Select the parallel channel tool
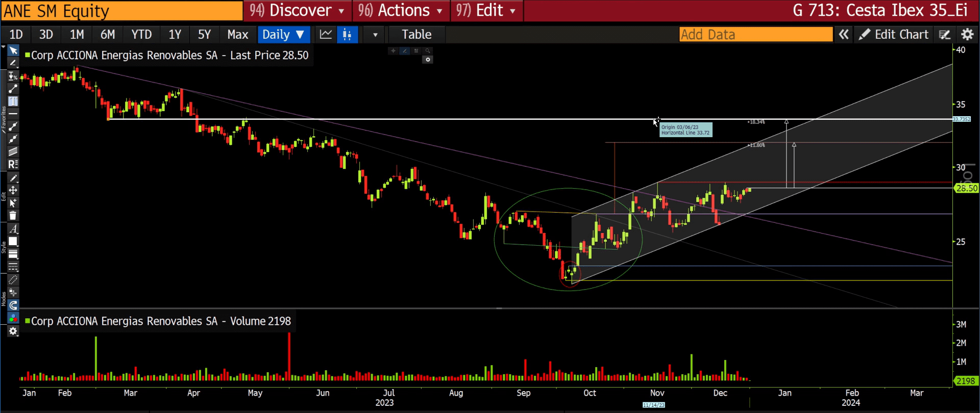Image resolution: width=980 pixels, height=413 pixels. [13, 151]
